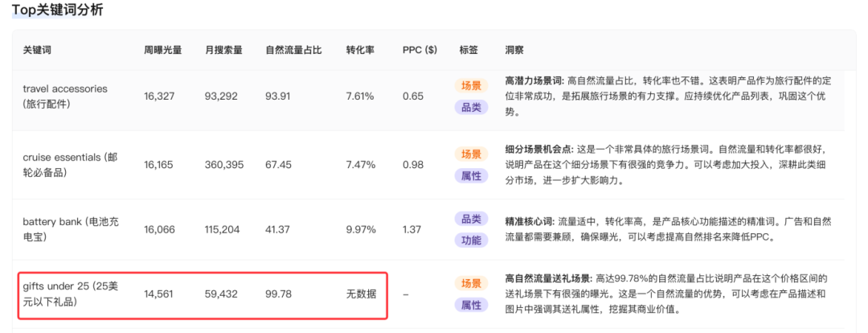Click monthly search value 93,292

222,97
